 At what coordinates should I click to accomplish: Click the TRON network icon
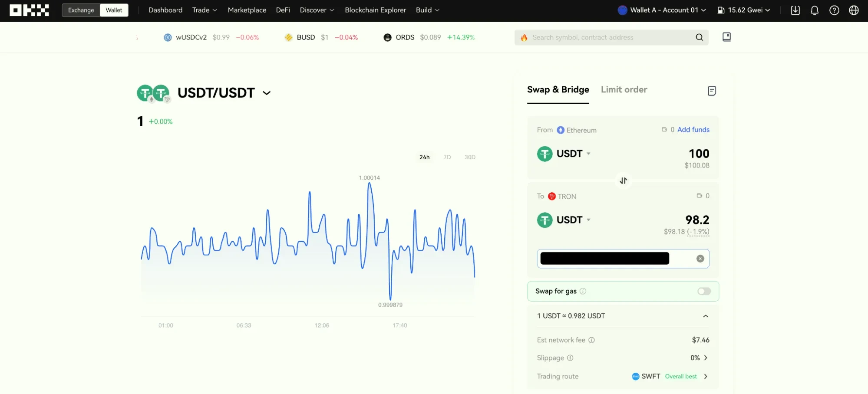pyautogui.click(x=552, y=196)
